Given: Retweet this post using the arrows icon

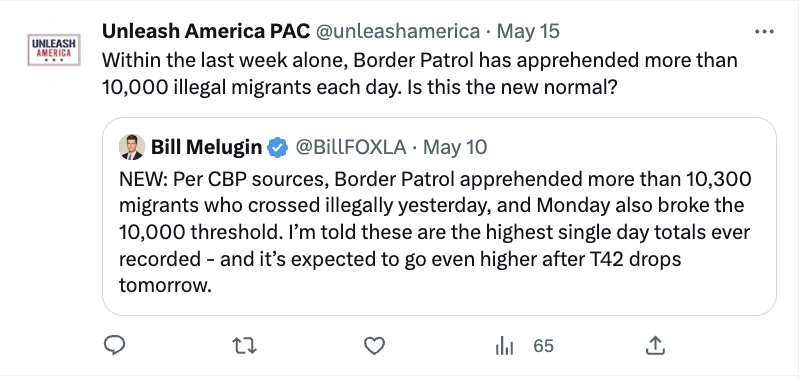Looking at the screenshot, I should [244, 346].
